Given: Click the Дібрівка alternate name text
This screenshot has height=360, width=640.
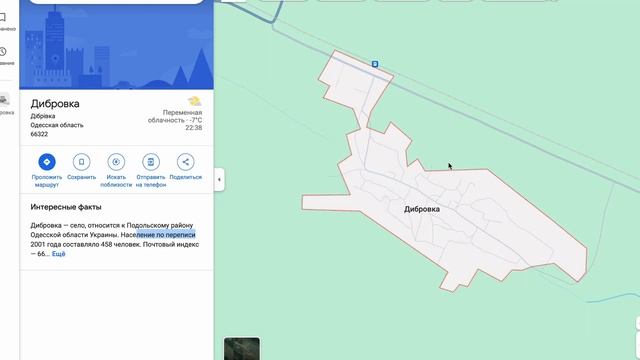Looking at the screenshot, I should [43, 116].
